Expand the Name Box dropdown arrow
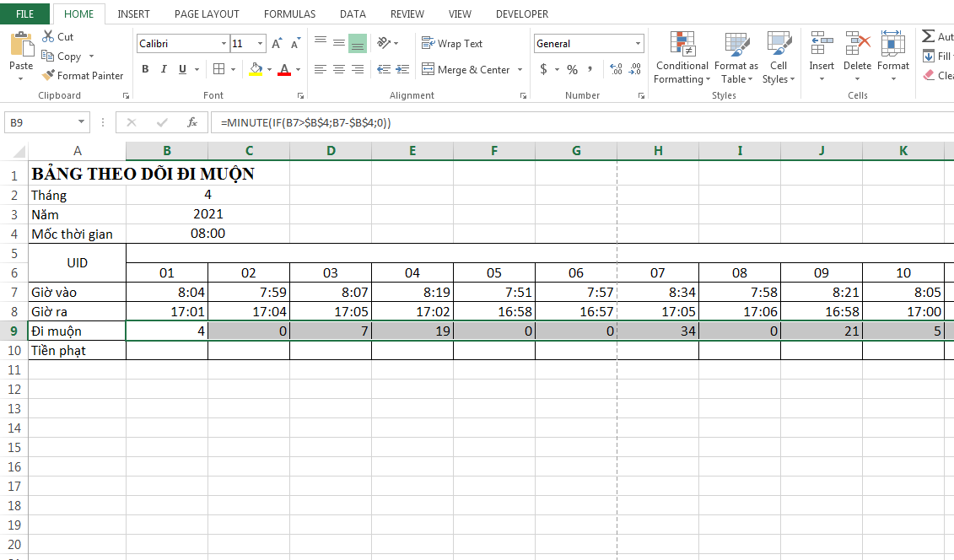The width and height of the screenshot is (954, 560). tap(82, 123)
